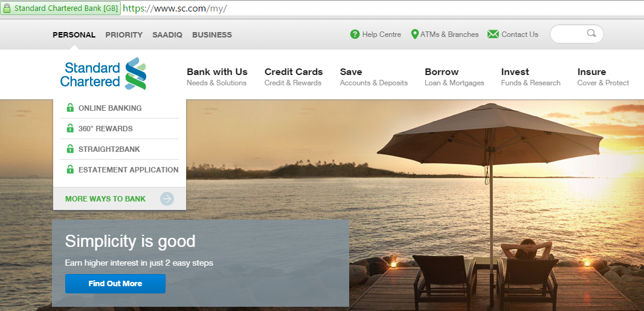Click the ATMs & Branches location pin icon
Viewport: 644px width, 311px height.
[415, 34]
